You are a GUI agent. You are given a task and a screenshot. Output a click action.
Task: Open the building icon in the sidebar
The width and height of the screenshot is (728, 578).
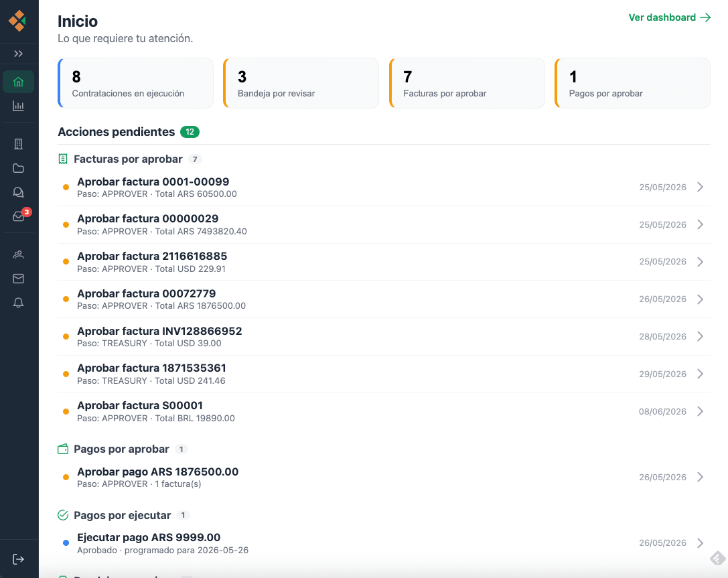[x=18, y=144]
